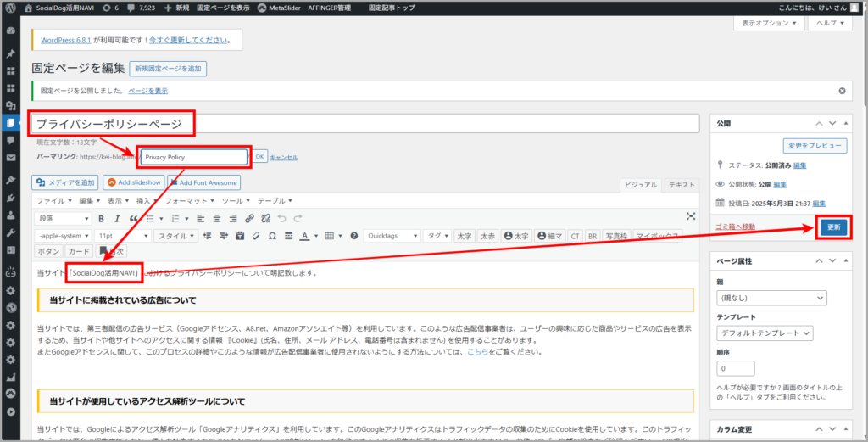Click 新規固定ページを追加 button
Image resolution: width=868 pixels, height=442 pixels.
tap(168, 69)
